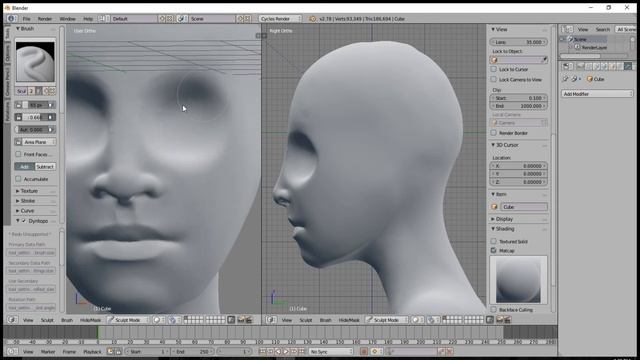The width and height of the screenshot is (640, 360).
Task: Enable the Accumulate checkbox
Action: coord(18,179)
